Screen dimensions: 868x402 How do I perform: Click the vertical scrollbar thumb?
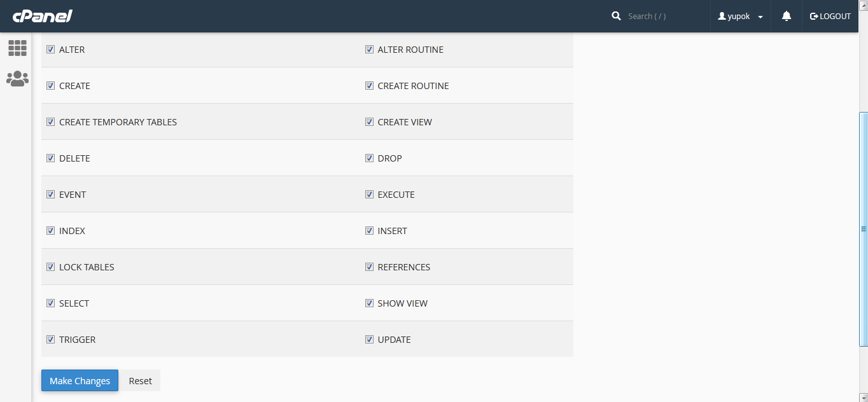point(864,229)
